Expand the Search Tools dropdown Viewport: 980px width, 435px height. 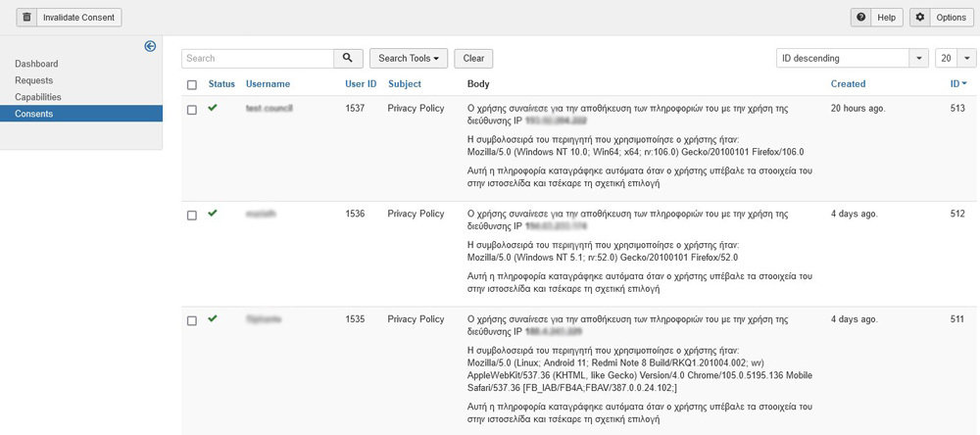click(x=408, y=59)
